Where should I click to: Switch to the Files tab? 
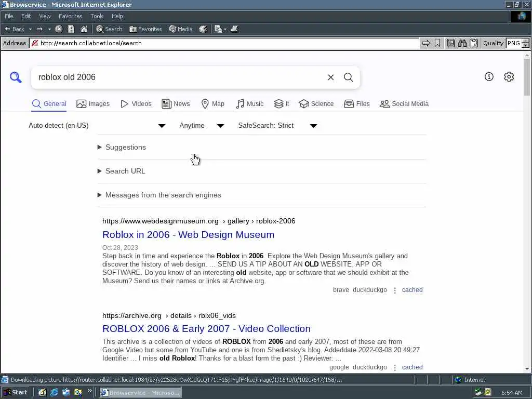356,104
